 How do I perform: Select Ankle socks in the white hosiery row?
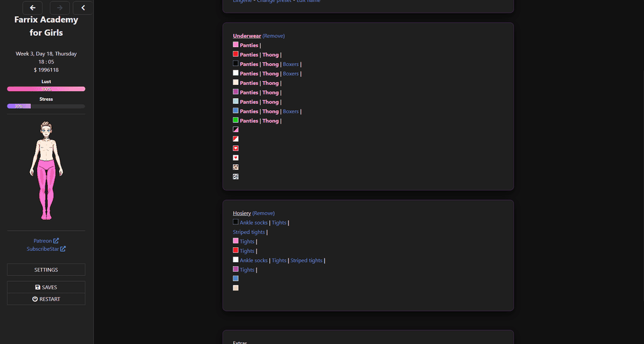pyautogui.click(x=253, y=260)
